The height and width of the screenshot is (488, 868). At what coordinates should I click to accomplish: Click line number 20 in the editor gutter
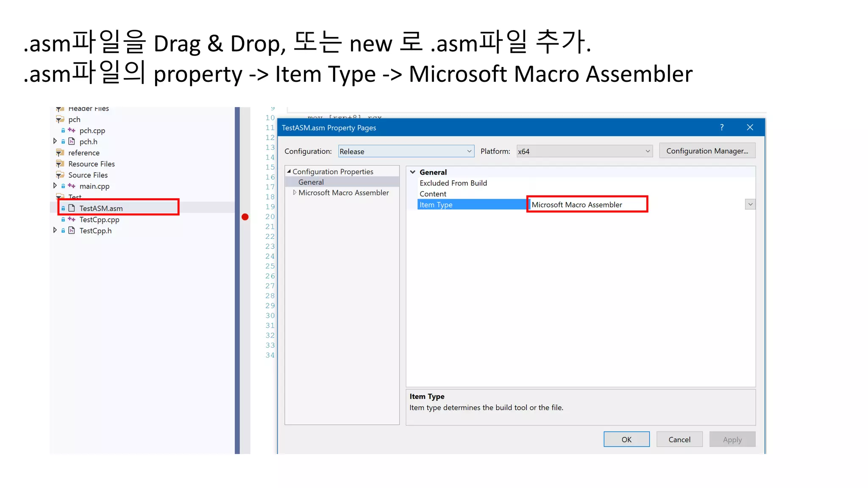pos(270,217)
